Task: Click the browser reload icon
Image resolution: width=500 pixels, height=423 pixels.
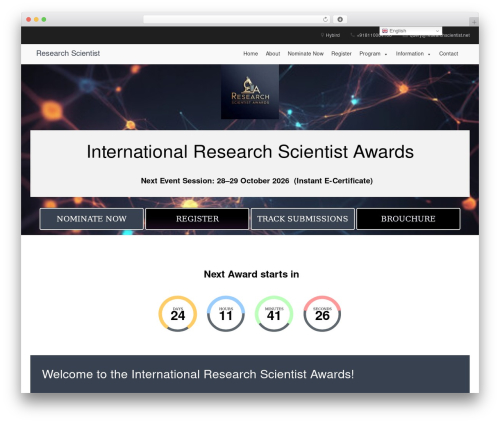Action: (x=325, y=19)
